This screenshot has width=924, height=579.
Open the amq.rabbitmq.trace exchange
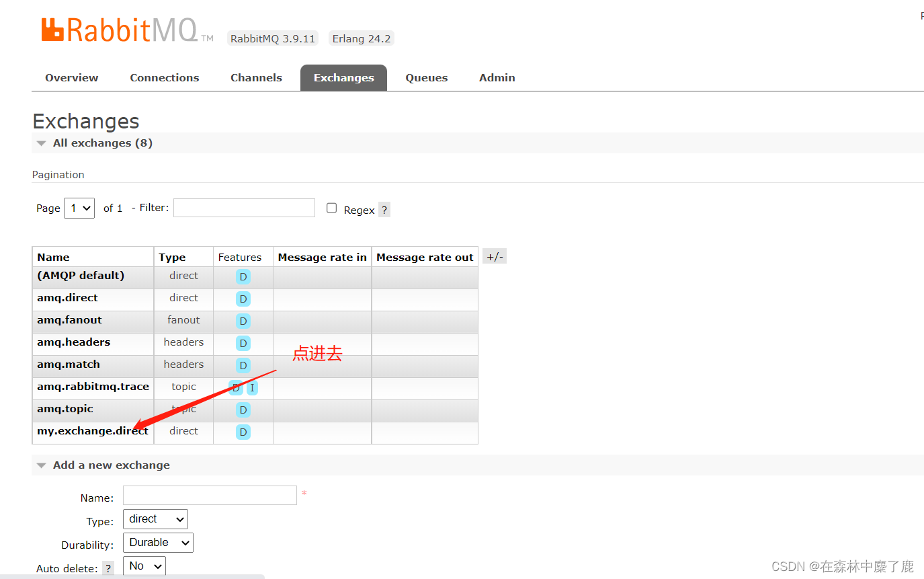coord(93,386)
